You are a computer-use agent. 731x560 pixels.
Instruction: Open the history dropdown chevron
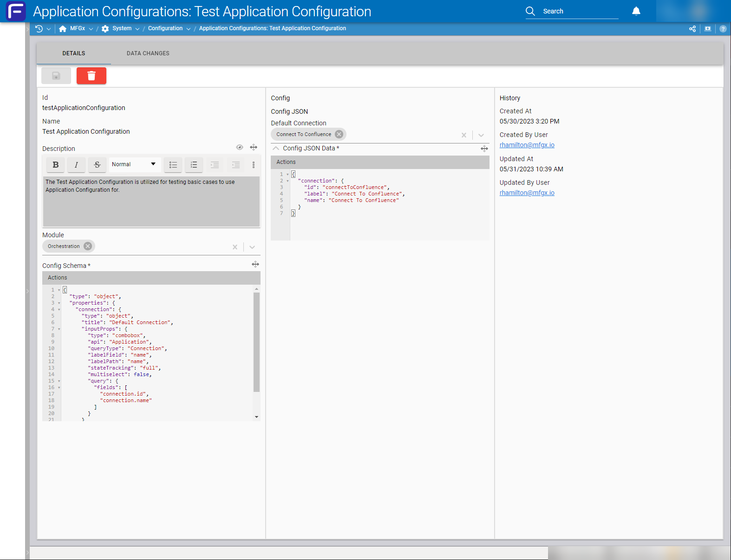[x=49, y=29]
